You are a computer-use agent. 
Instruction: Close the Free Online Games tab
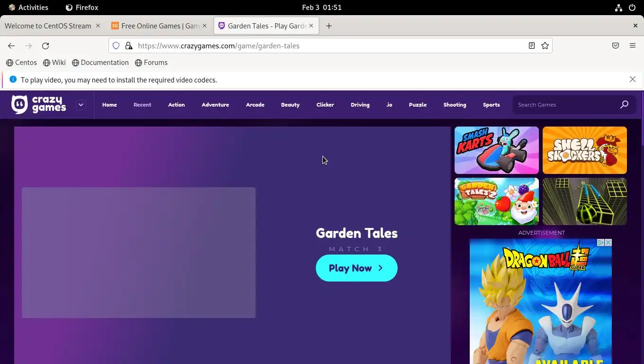click(205, 26)
